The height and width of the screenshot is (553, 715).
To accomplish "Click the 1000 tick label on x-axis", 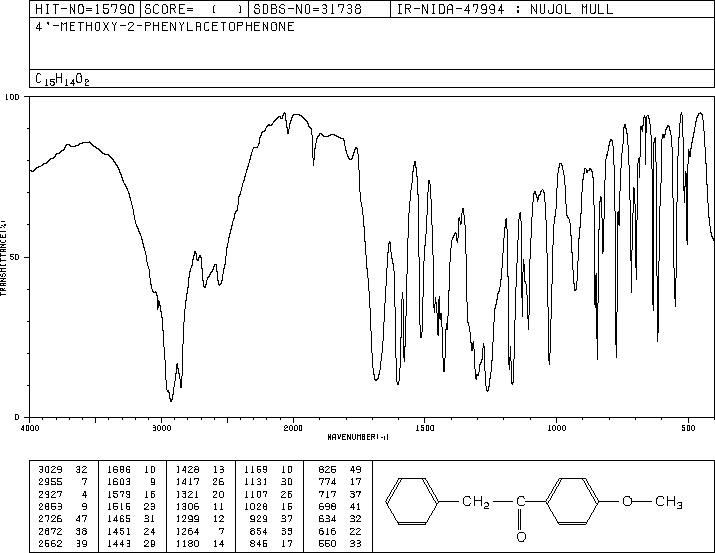I will [556, 428].
